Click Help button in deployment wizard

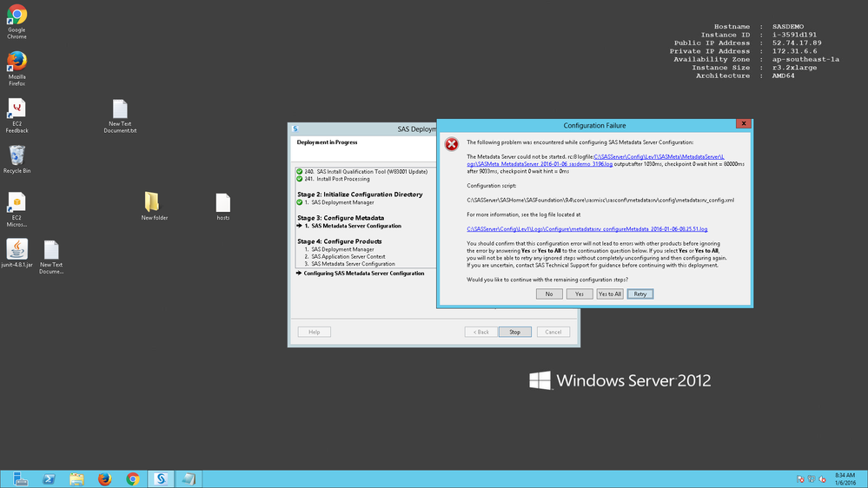tap(315, 332)
